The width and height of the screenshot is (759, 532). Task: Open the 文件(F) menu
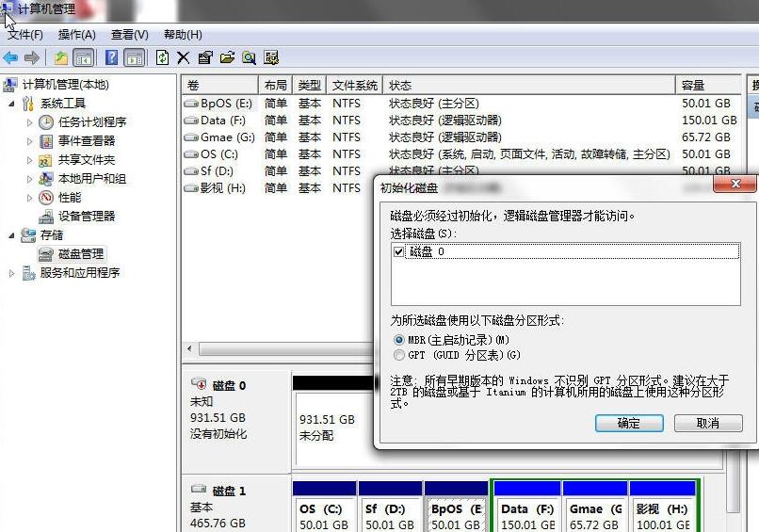tap(25, 35)
